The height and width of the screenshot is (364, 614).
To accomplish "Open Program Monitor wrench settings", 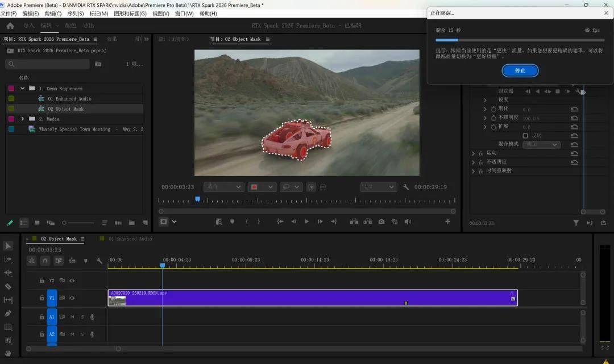I will click(x=406, y=187).
